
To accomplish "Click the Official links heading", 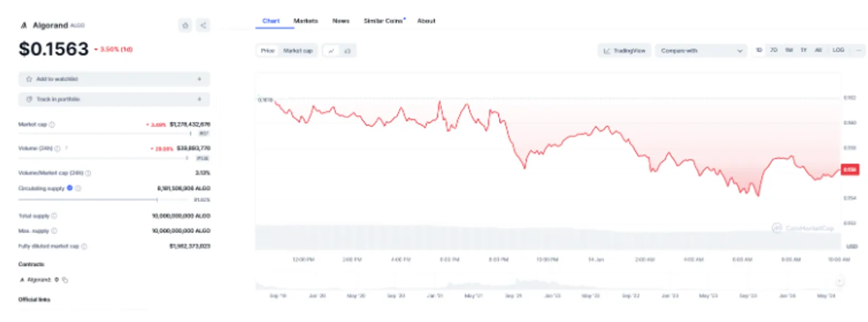I will pyautogui.click(x=34, y=300).
